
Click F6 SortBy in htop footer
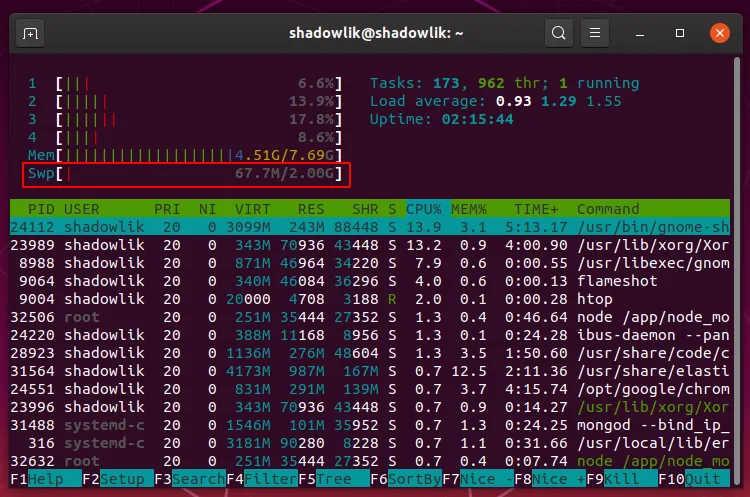(406, 479)
